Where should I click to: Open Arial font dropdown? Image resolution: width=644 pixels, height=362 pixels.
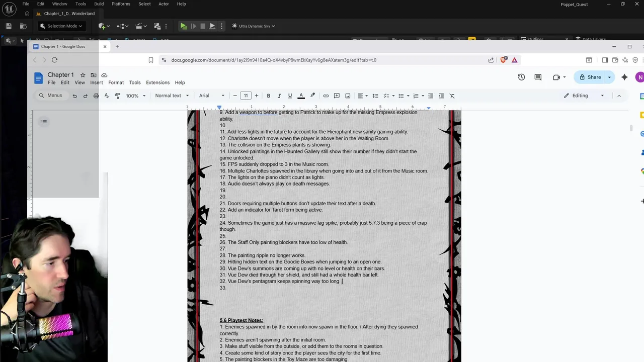point(212,96)
